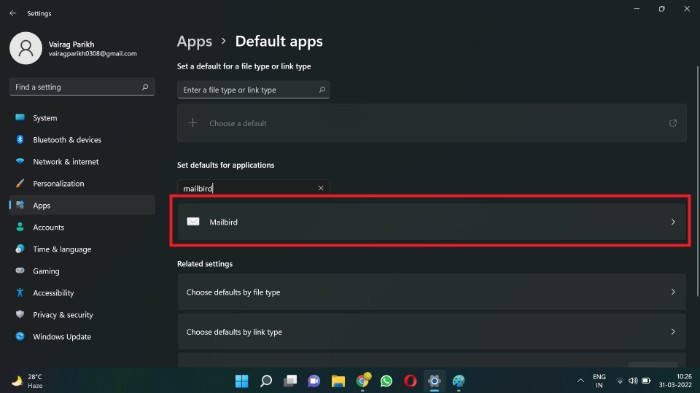Click the email address under Vairag Parikh
Viewport: 700px width, 393px height.
pos(92,54)
